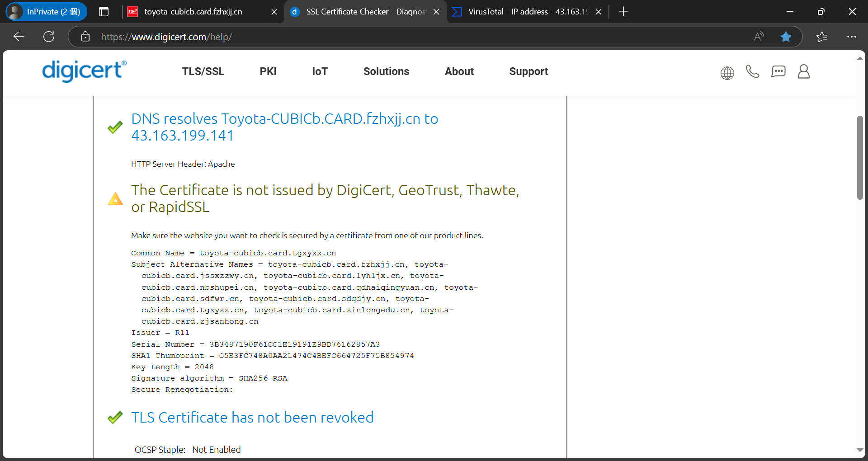Click the Issuer = R11 line
This screenshot has width=868, height=461.
coord(160,333)
